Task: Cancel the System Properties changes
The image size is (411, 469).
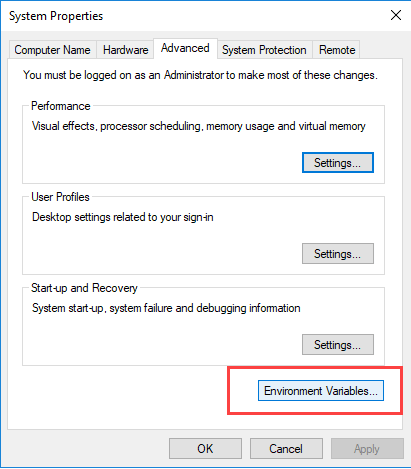Action: (286, 449)
